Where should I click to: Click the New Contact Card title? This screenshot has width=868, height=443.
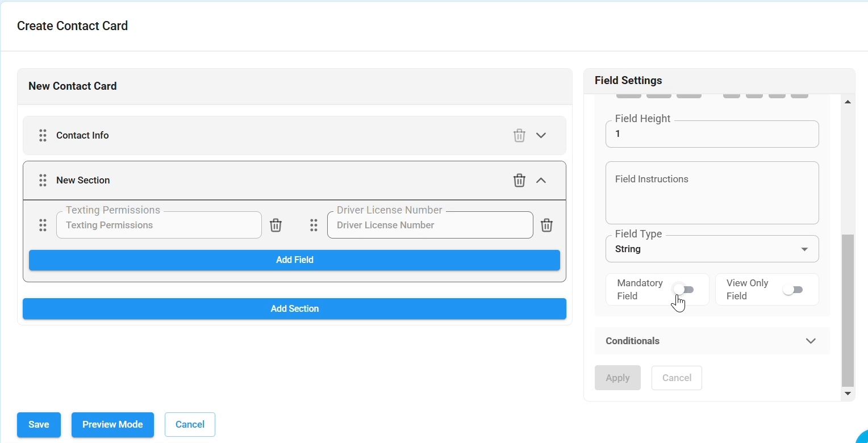[73, 86]
